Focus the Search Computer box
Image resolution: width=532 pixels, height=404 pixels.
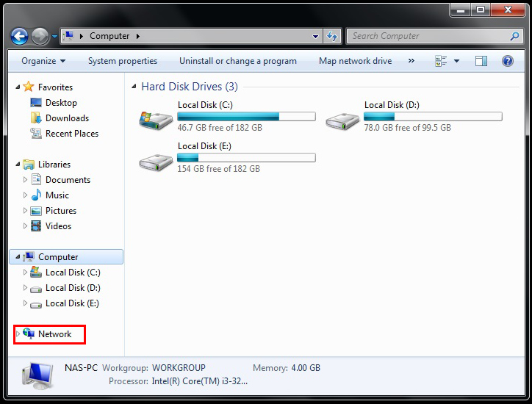pos(436,36)
